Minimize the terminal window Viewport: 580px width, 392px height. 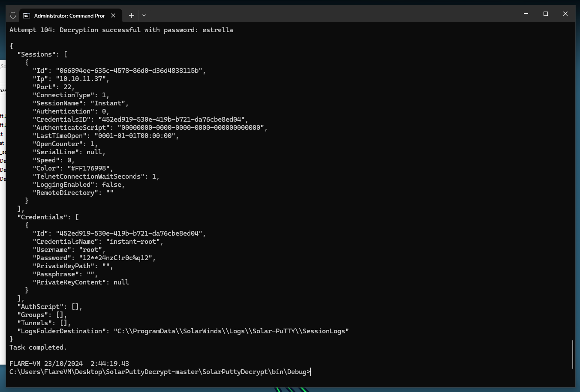coord(526,14)
